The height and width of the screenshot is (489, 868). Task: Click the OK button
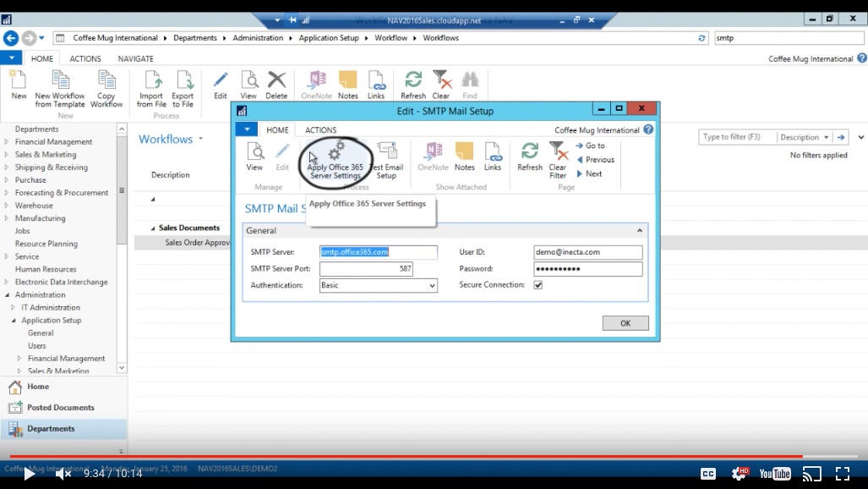(625, 323)
